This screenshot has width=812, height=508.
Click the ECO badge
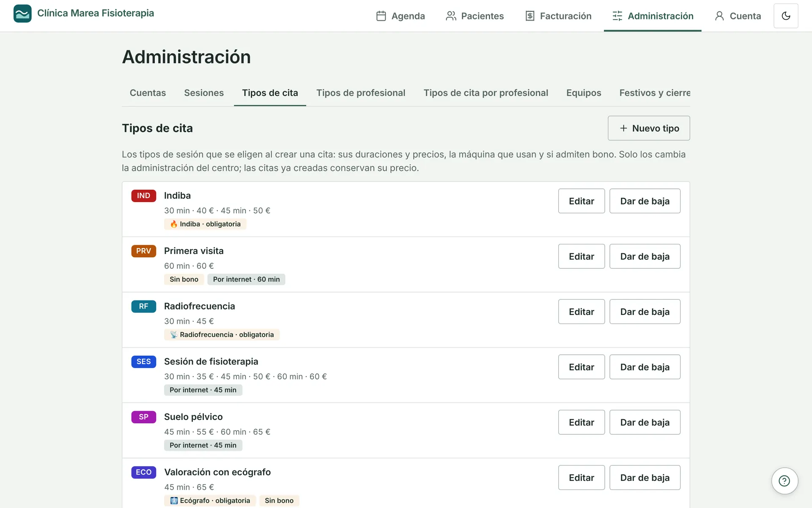[x=144, y=472]
